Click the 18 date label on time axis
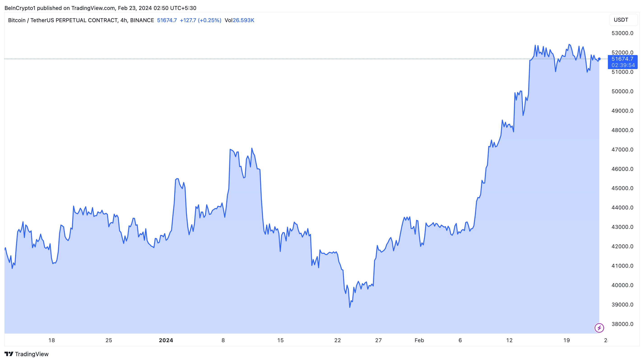The width and height of the screenshot is (644, 362). pos(51,340)
